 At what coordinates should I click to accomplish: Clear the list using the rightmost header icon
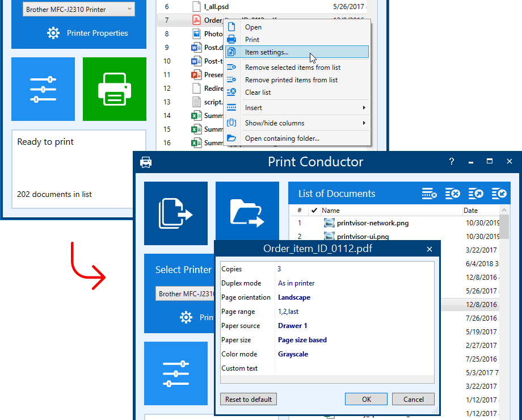[x=499, y=193]
